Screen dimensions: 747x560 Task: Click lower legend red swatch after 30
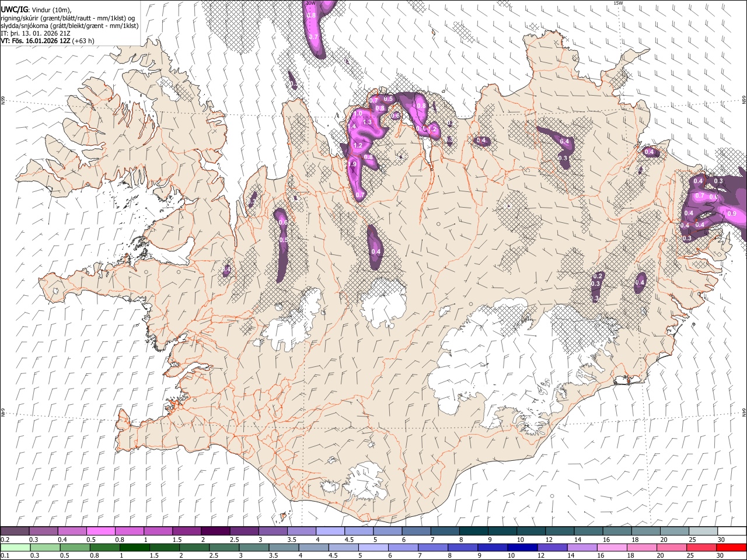pyautogui.click(x=731, y=547)
